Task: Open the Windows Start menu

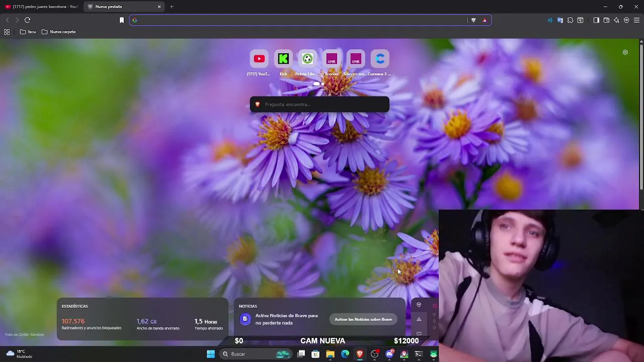Action: (x=211, y=354)
